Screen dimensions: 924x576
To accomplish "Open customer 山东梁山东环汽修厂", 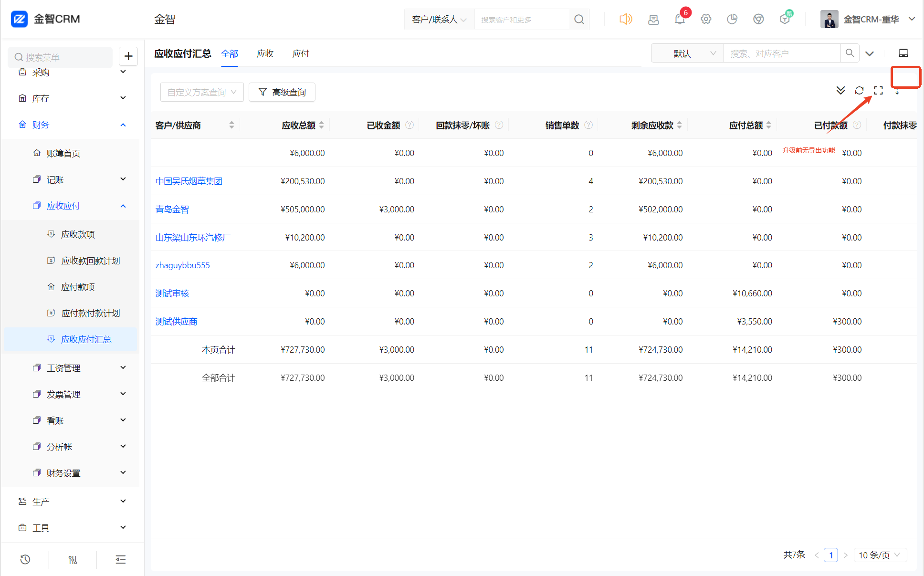I will coord(193,237).
